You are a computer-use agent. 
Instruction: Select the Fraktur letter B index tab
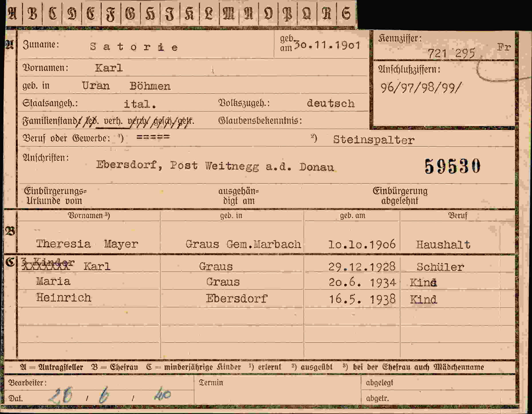[x=32, y=13]
